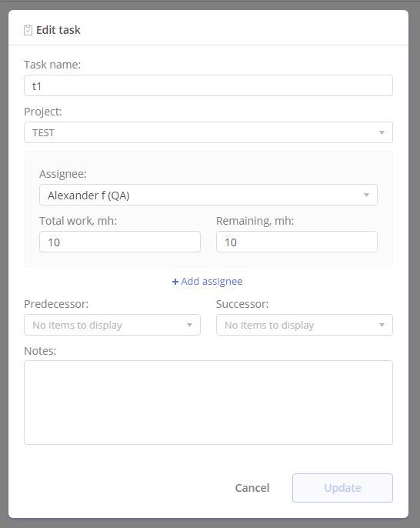Viewport: 420px width, 528px height.
Task: Click the Add assignee link
Action: [x=208, y=282]
